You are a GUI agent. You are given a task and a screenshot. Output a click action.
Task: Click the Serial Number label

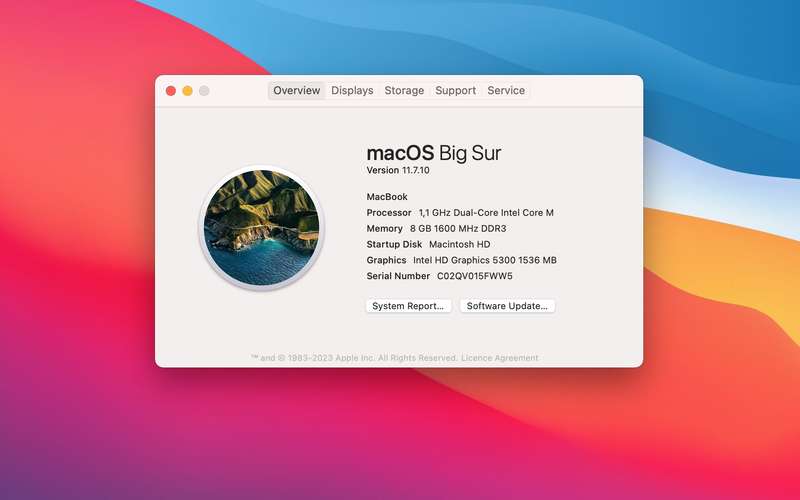398,276
